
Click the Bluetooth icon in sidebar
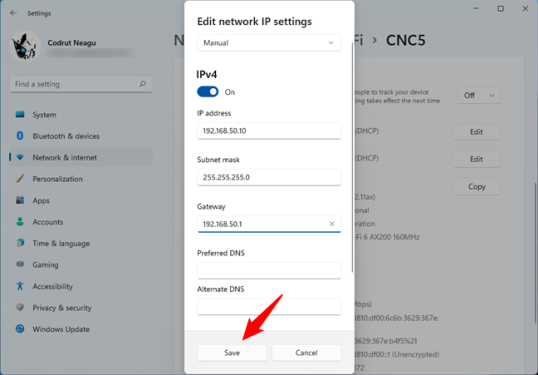tap(20, 136)
